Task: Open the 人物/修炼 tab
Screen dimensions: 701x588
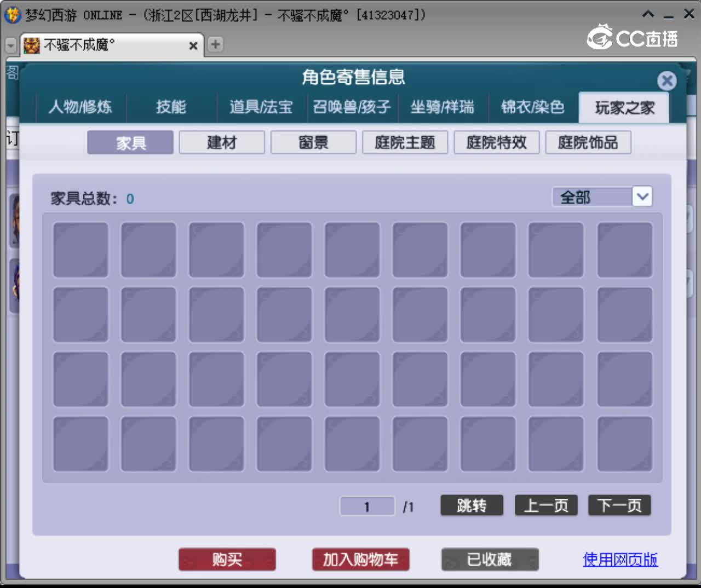Action: (81, 107)
